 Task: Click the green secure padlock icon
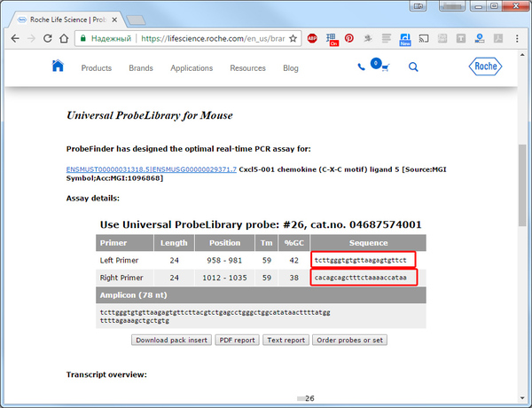click(x=82, y=38)
